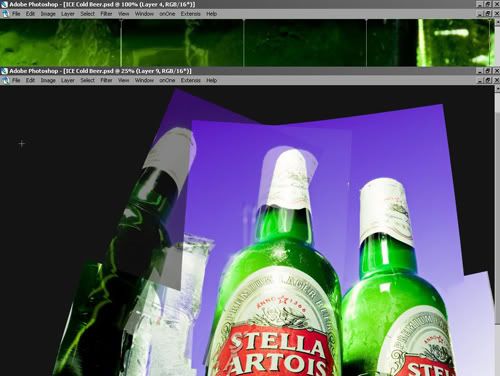Open Filter menu in the 100% Layer 4 window

106,14
